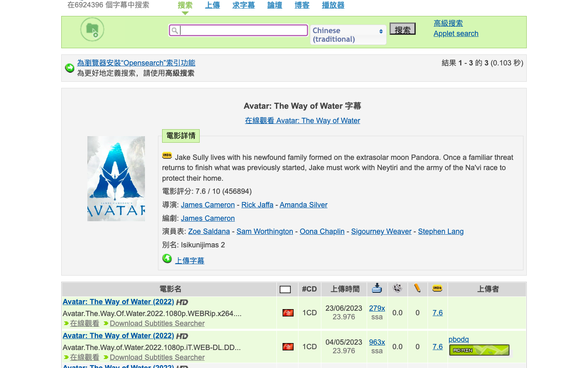
Task: Click the pencil corrections column icon
Action: point(417,289)
